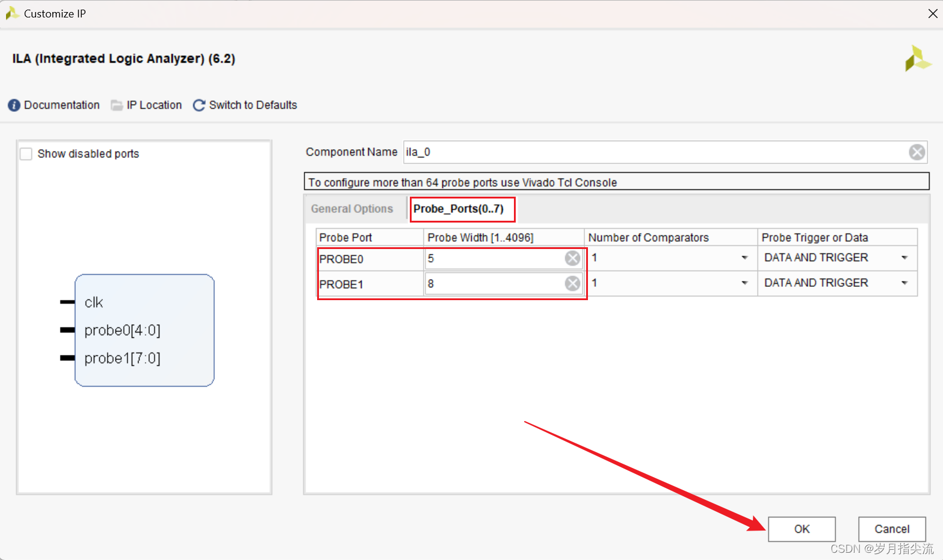Click the Xilinx logo at top right
Screen dimensions: 943x560
918,58
